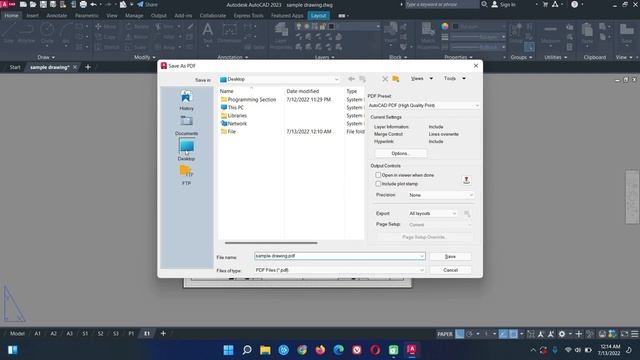Create a new folder with the yellow folder icon
This screenshot has width=640, height=360.
pyautogui.click(x=396, y=79)
